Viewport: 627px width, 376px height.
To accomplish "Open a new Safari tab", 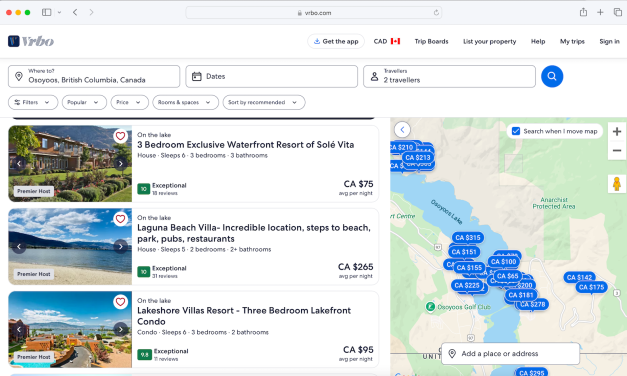I will click(600, 12).
